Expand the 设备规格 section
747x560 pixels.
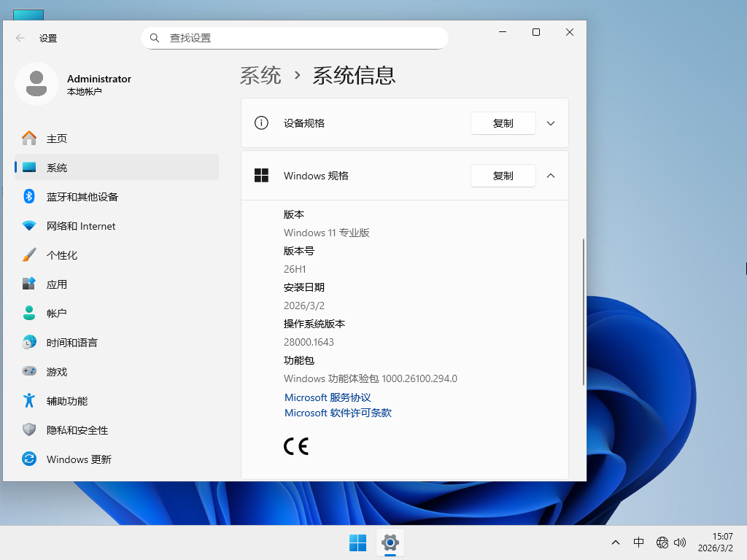click(551, 122)
